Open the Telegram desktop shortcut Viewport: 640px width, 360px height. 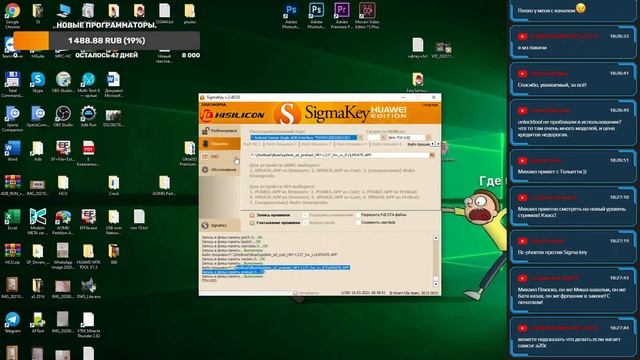pyautogui.click(x=12, y=322)
